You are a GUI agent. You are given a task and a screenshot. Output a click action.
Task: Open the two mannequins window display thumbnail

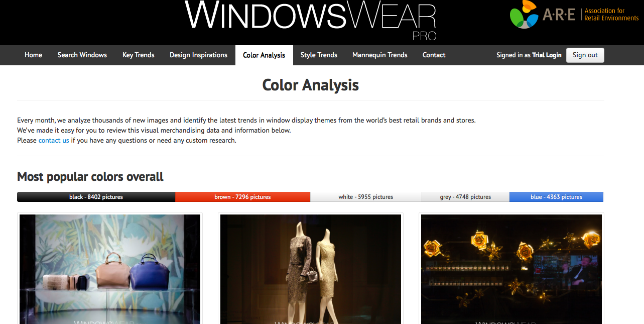pyautogui.click(x=311, y=269)
